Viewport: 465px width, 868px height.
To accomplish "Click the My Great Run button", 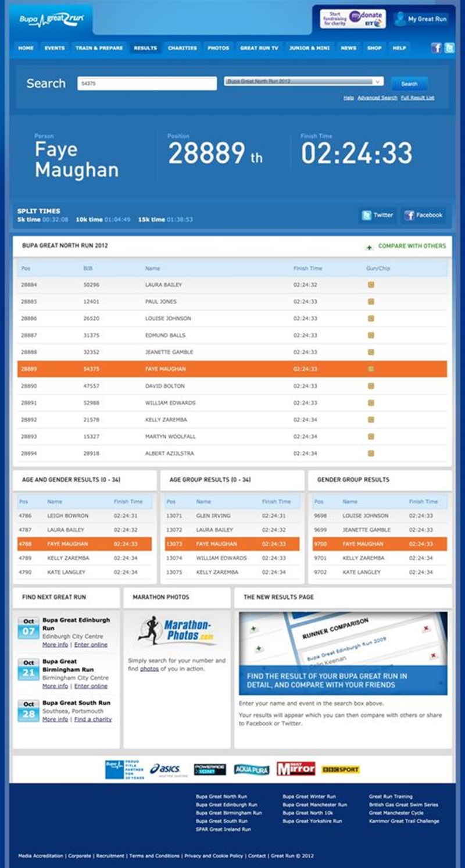I will (421, 19).
